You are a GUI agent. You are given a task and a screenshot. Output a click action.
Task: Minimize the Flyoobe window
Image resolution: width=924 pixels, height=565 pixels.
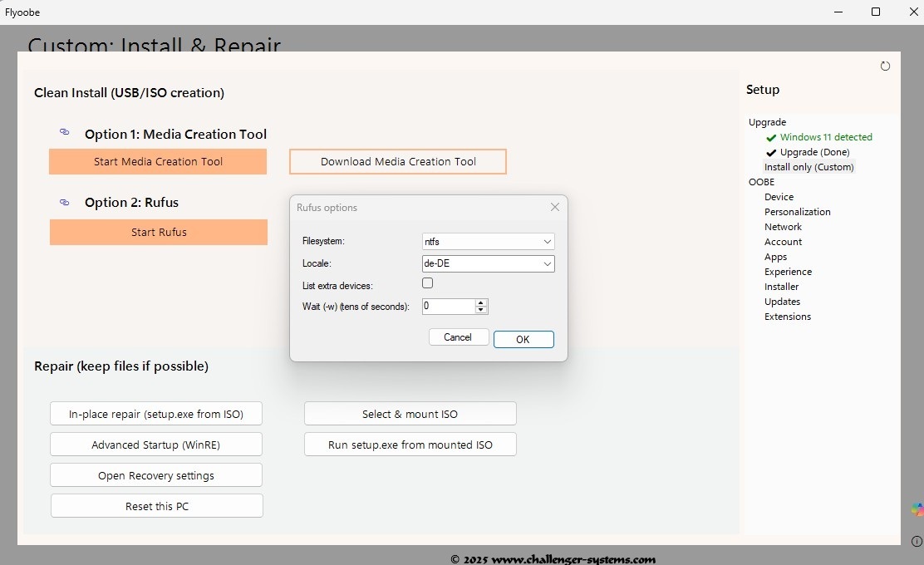(x=838, y=12)
